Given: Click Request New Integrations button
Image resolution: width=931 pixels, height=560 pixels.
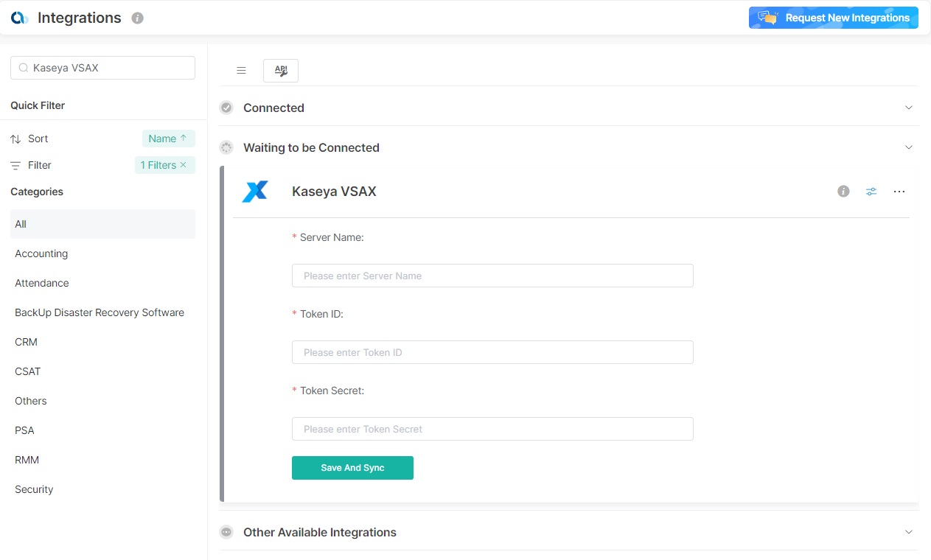Looking at the screenshot, I should click(833, 18).
